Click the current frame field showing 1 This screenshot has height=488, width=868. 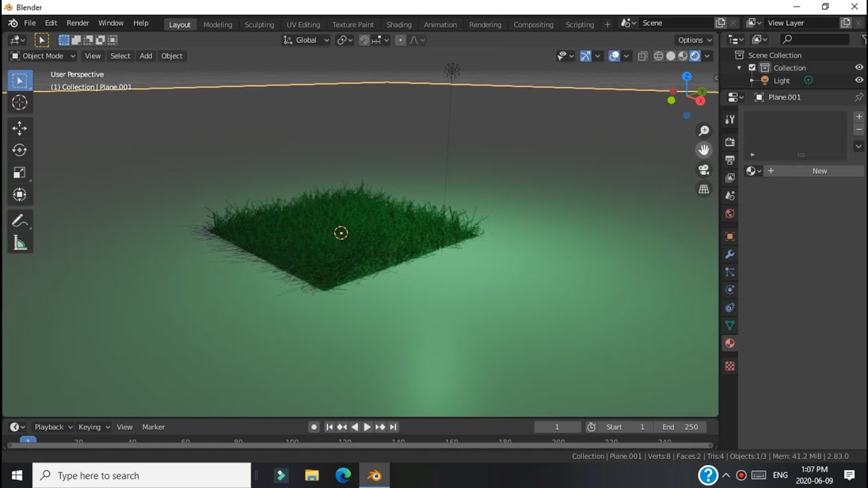tap(557, 427)
